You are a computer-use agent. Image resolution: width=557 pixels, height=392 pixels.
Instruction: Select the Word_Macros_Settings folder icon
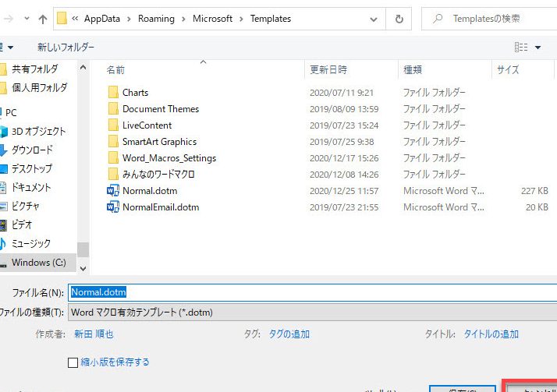[113, 157]
